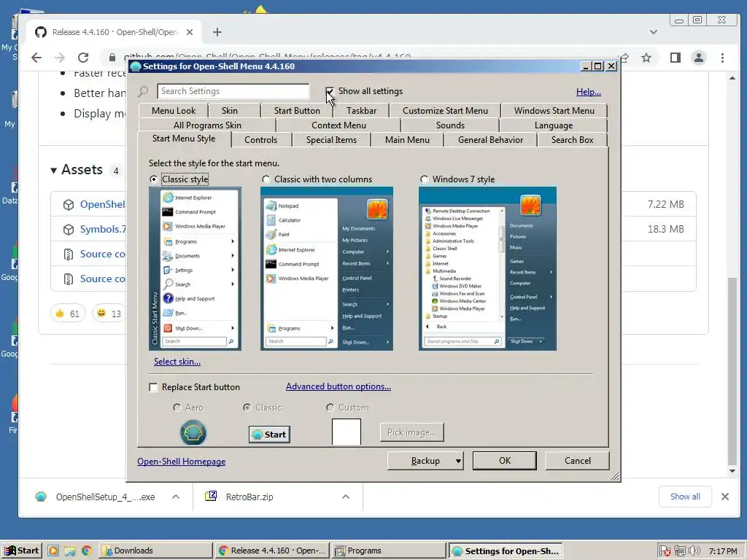
Task: Select Windows 7 style option
Action: pyautogui.click(x=424, y=179)
